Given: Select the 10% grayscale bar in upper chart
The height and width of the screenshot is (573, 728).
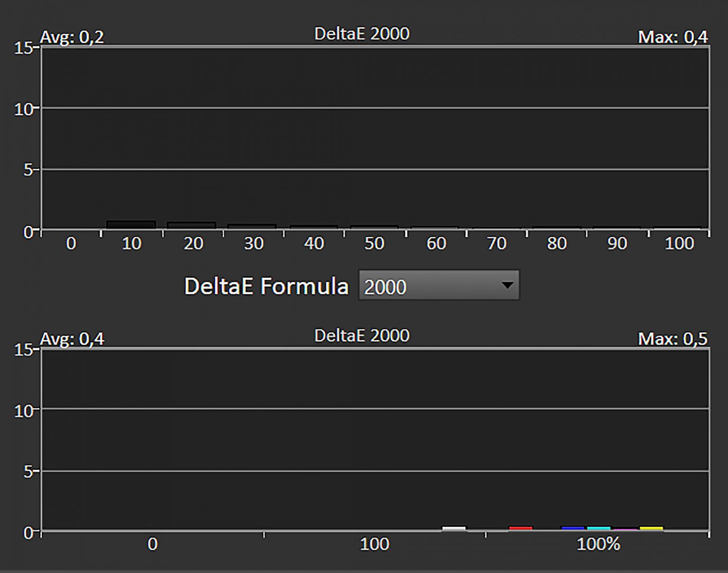Looking at the screenshot, I should [x=131, y=225].
